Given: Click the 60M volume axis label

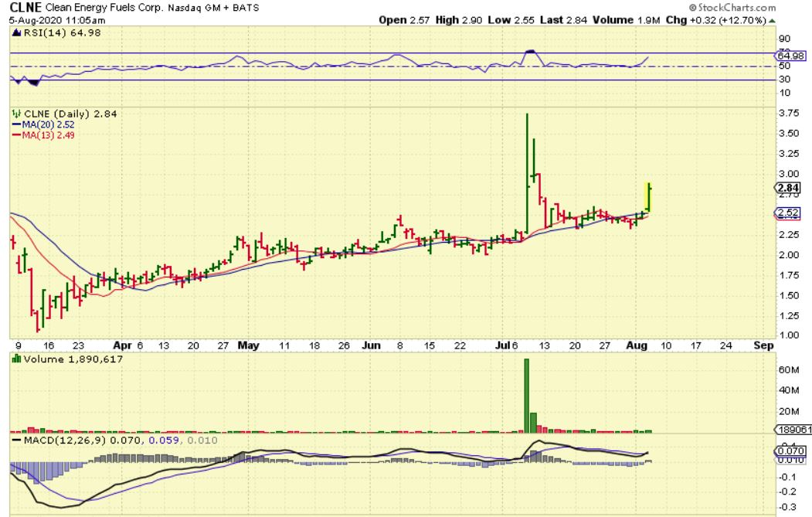Looking at the screenshot, I should (788, 370).
